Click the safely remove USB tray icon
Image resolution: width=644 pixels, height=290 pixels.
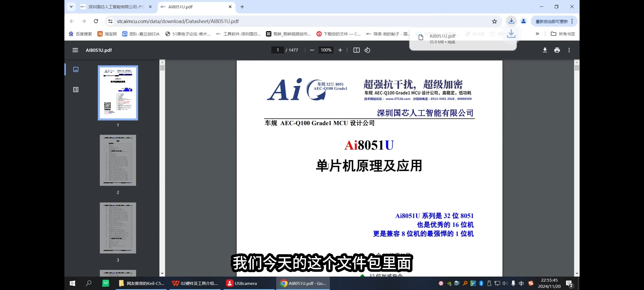pos(489,283)
